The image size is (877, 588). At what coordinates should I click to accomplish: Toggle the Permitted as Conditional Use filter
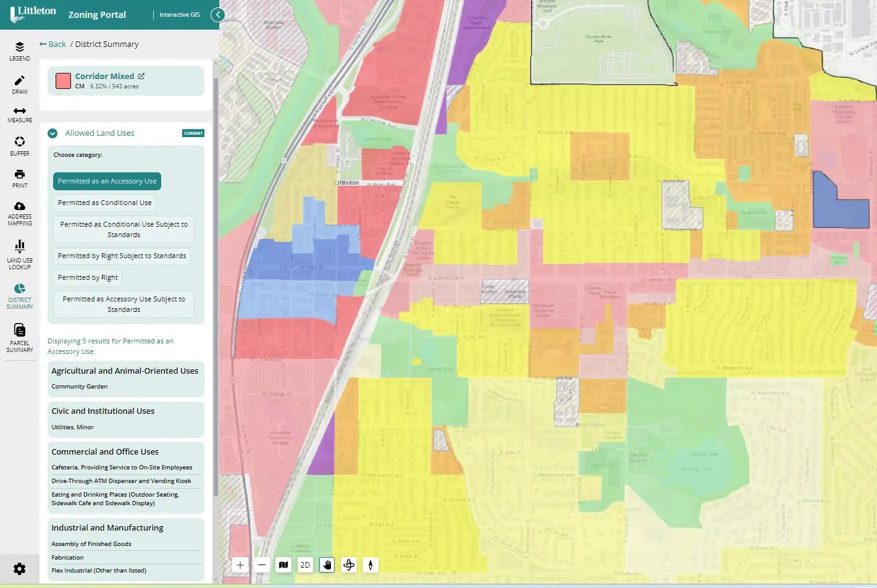104,202
